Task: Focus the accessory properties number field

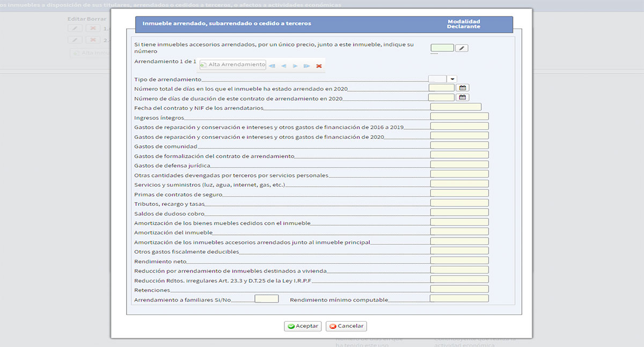Action: point(442,48)
